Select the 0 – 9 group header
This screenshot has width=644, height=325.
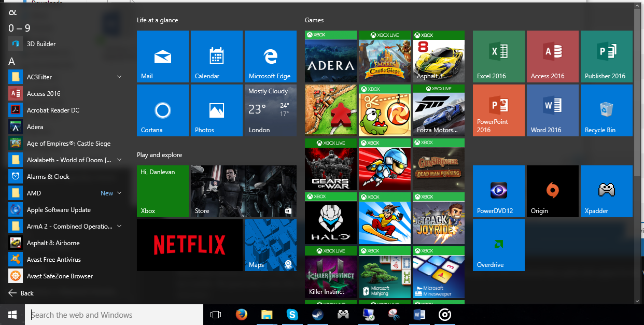(20, 28)
